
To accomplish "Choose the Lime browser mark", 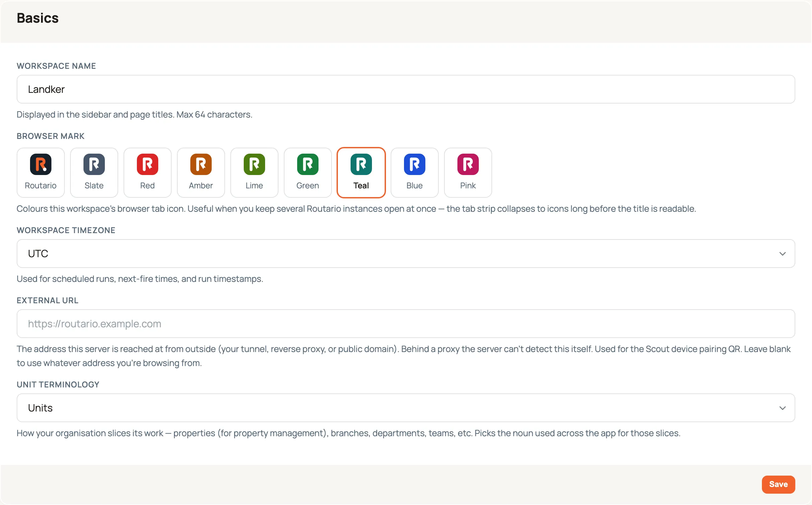I will coord(254,173).
